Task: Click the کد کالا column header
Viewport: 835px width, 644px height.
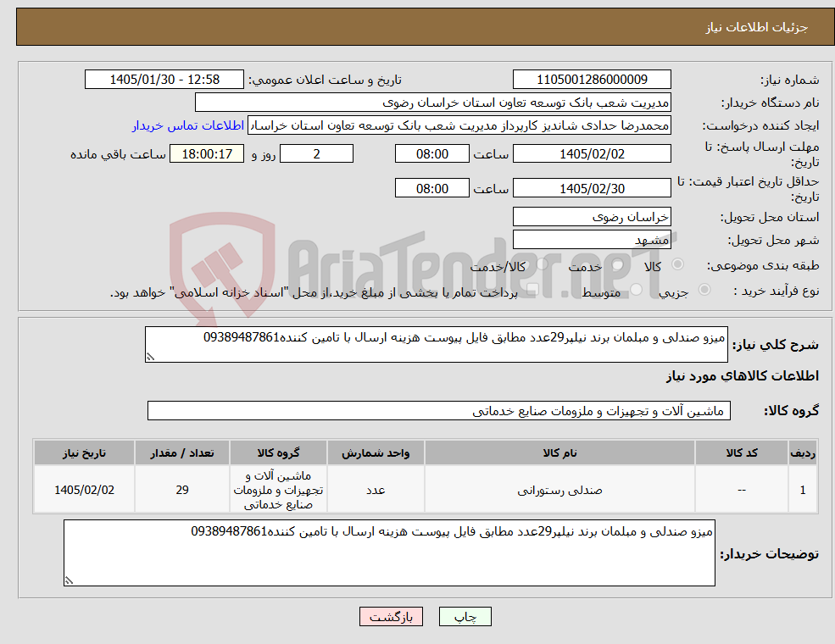Action: click(741, 453)
